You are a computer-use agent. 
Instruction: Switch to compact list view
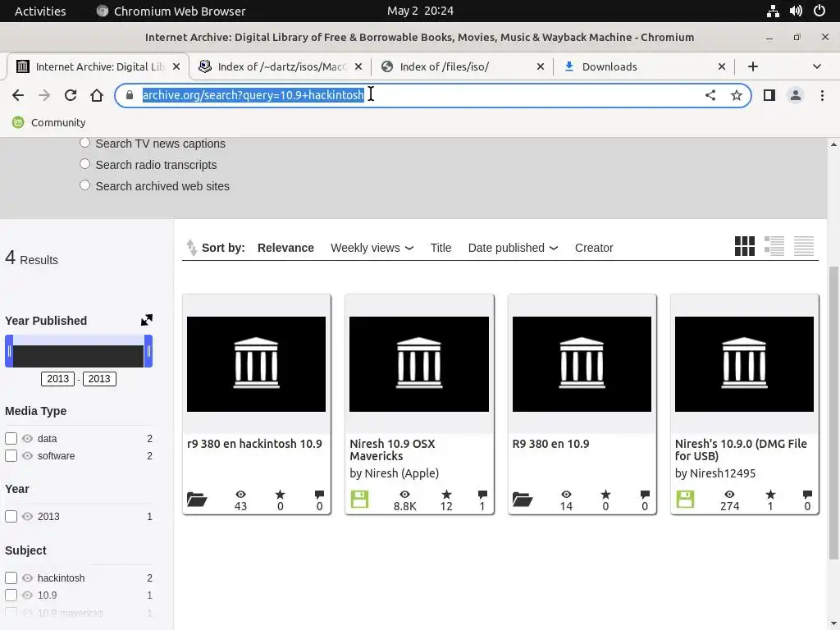804,246
